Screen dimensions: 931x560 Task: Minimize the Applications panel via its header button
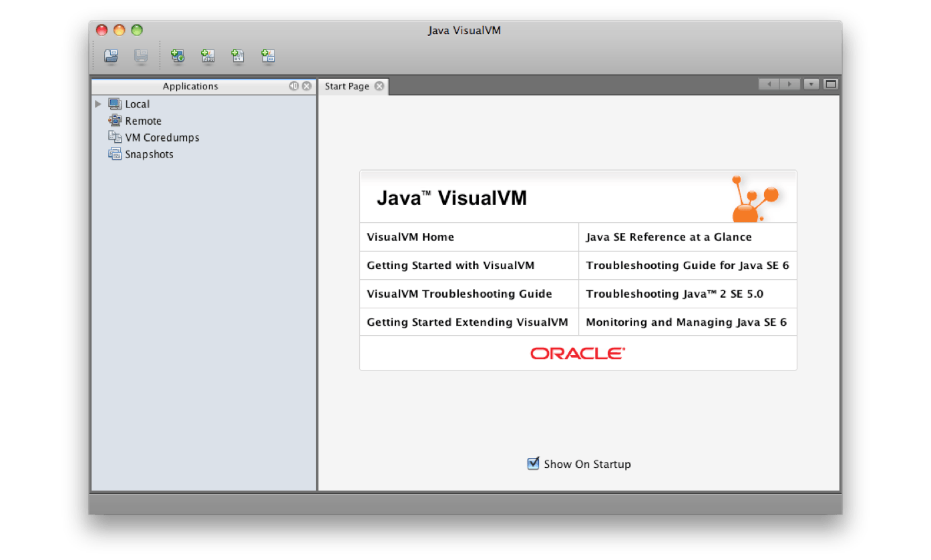pos(294,86)
